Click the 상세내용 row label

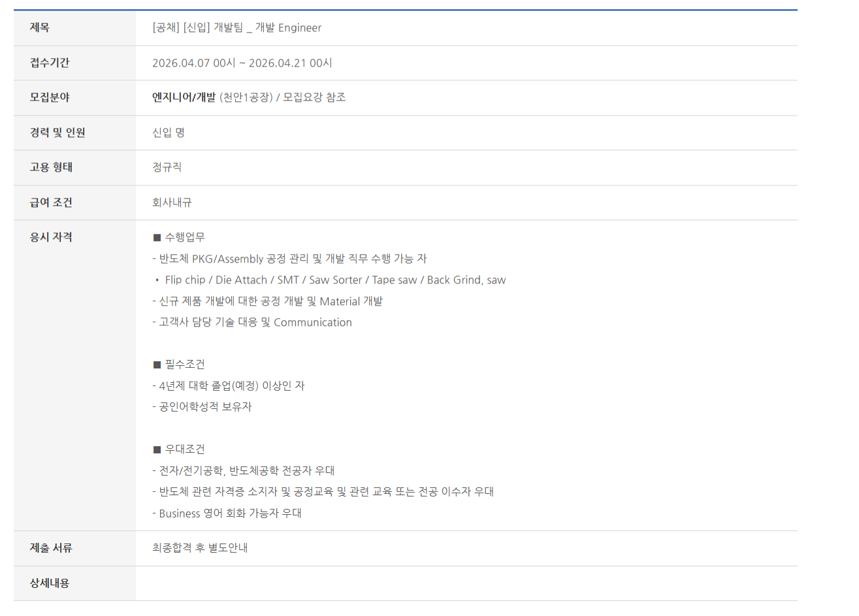[x=49, y=583]
